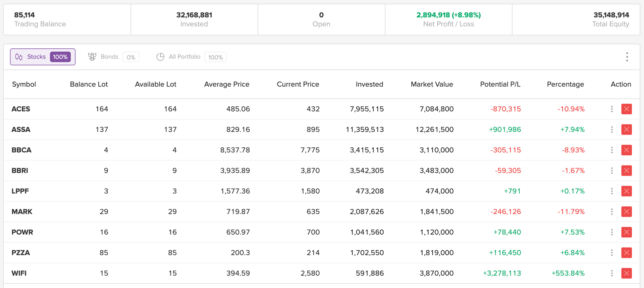
Task: Sort table by Invested column header
Action: (x=369, y=84)
